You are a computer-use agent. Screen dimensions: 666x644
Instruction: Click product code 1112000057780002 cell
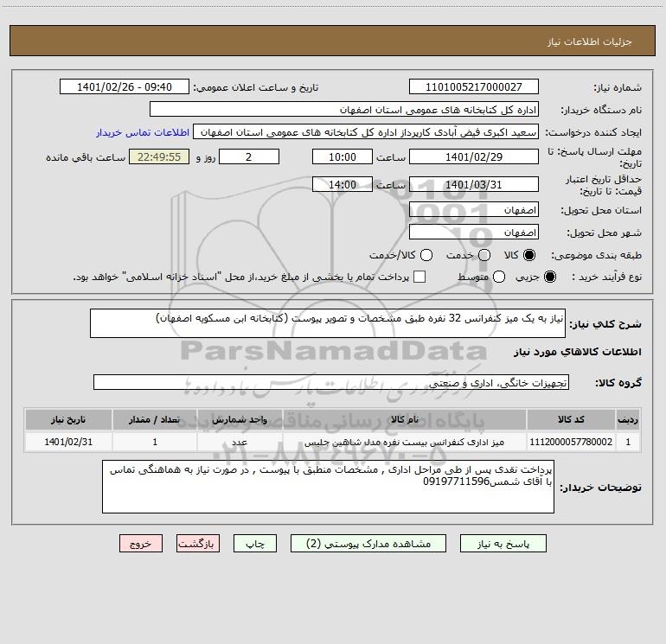[571, 442]
